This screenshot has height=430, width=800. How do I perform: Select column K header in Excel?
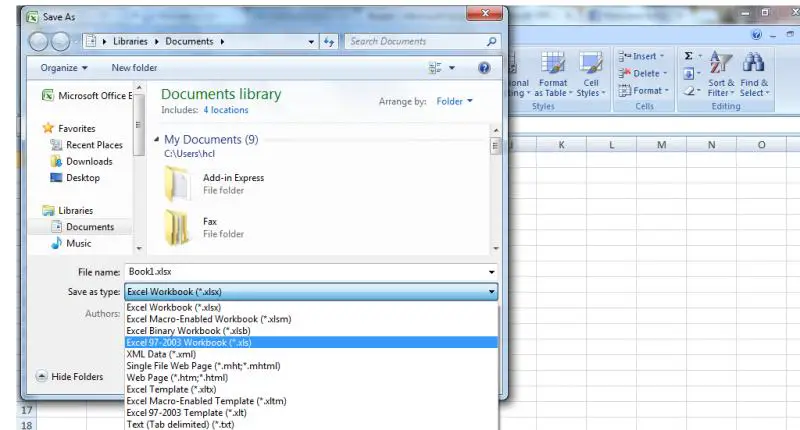561,145
